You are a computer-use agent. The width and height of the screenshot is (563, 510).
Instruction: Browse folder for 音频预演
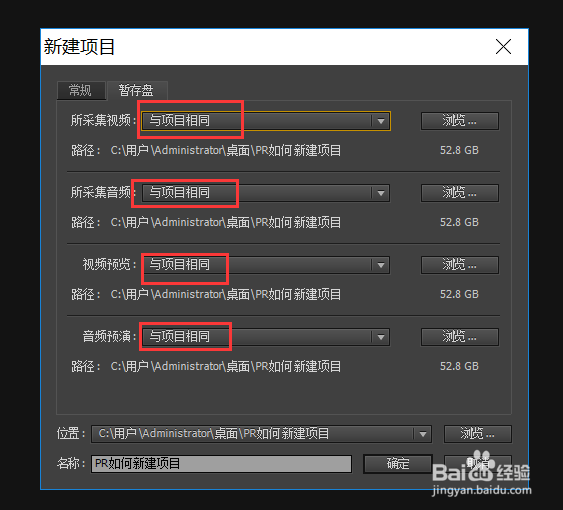(x=460, y=337)
